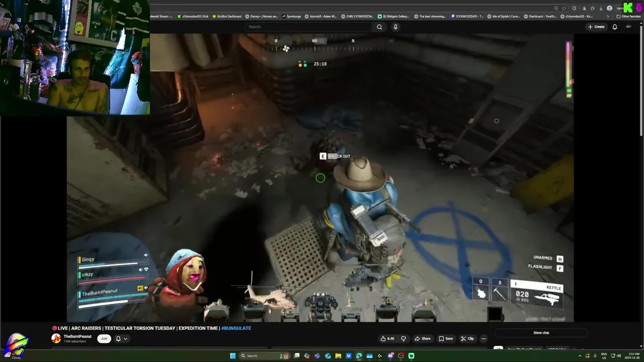Dislike the video with thumbs-down icon

(x=403, y=338)
